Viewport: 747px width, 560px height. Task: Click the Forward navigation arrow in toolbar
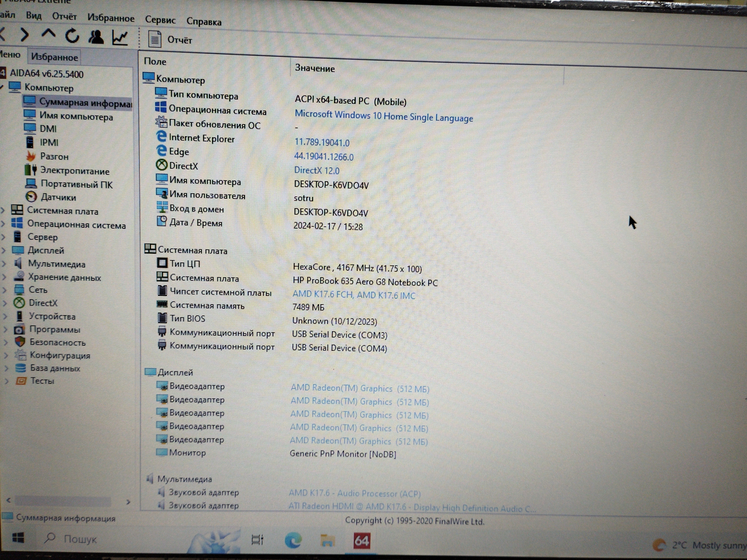tap(25, 35)
